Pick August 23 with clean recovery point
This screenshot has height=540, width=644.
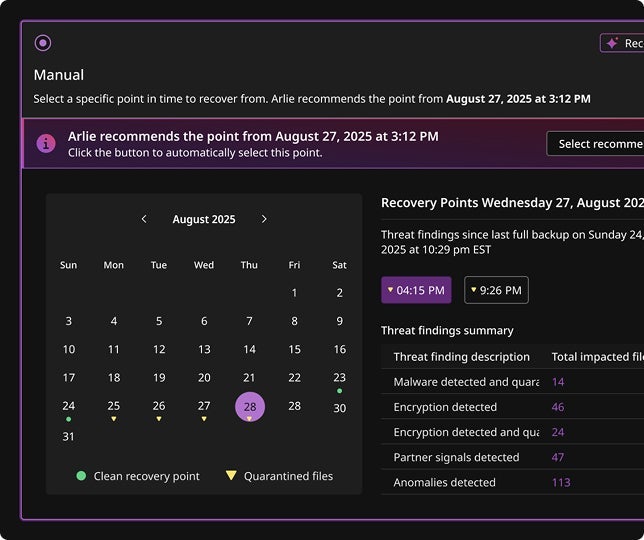(339, 378)
